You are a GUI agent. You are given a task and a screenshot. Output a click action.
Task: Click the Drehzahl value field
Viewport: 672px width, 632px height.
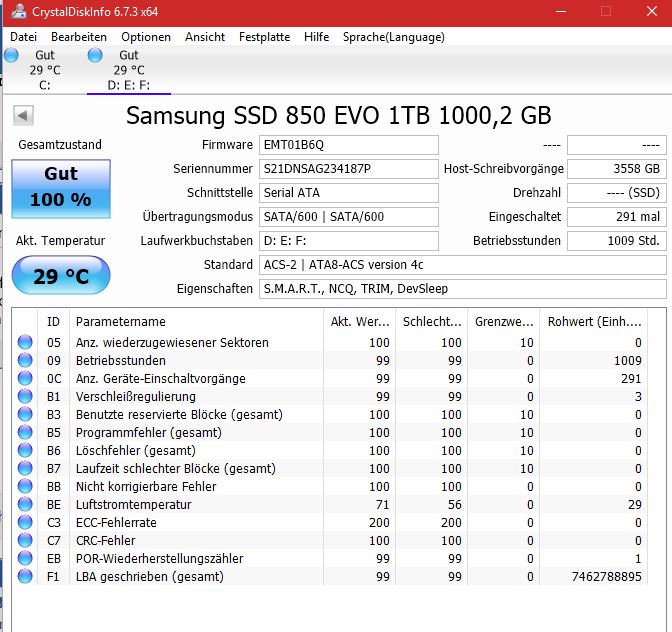pyautogui.click(x=617, y=193)
